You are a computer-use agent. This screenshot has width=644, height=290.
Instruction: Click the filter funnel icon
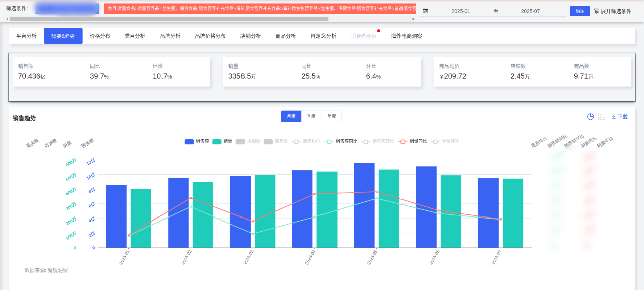coord(596,11)
